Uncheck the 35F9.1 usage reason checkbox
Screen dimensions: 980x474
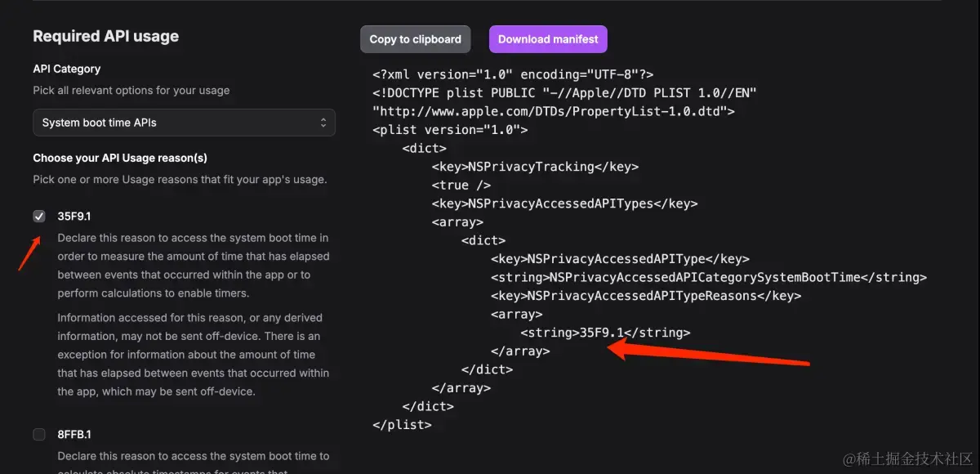click(x=39, y=217)
